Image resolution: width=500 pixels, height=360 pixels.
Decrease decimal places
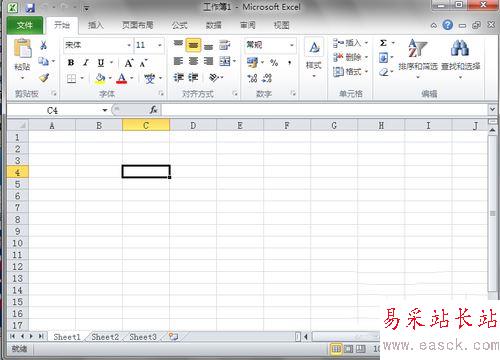[x=267, y=78]
